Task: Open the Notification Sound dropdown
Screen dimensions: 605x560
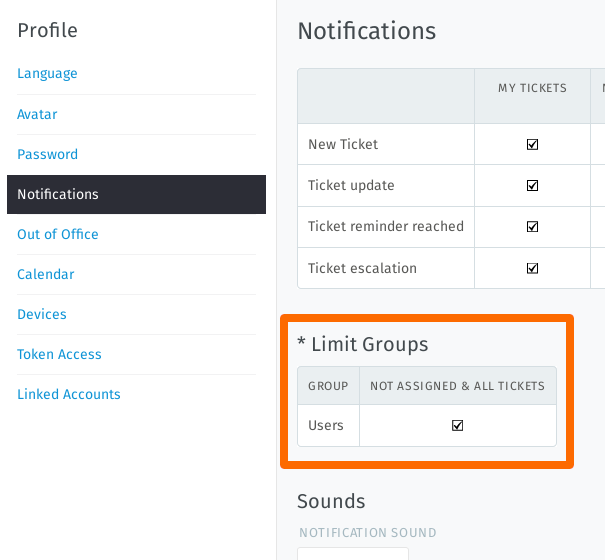Action: 352,553
